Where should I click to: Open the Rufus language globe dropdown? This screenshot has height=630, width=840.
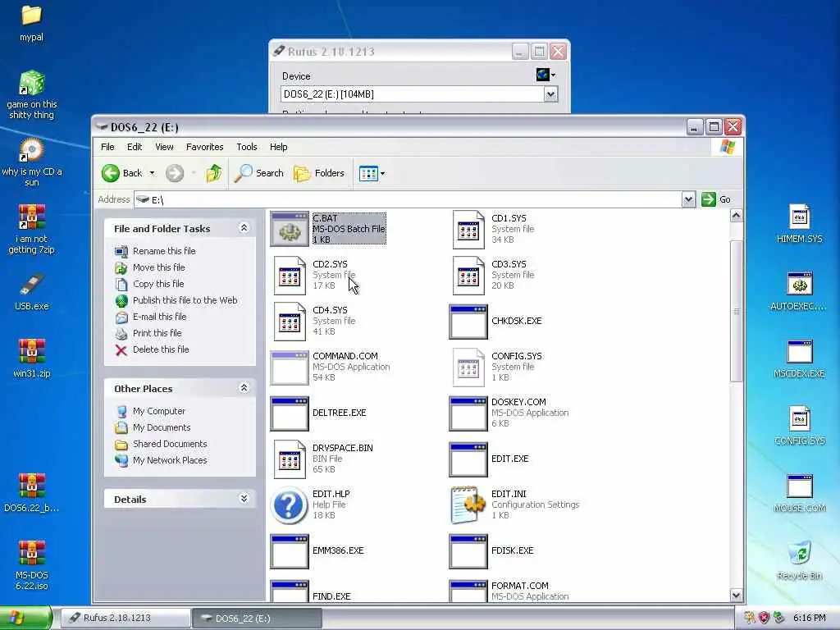point(546,75)
